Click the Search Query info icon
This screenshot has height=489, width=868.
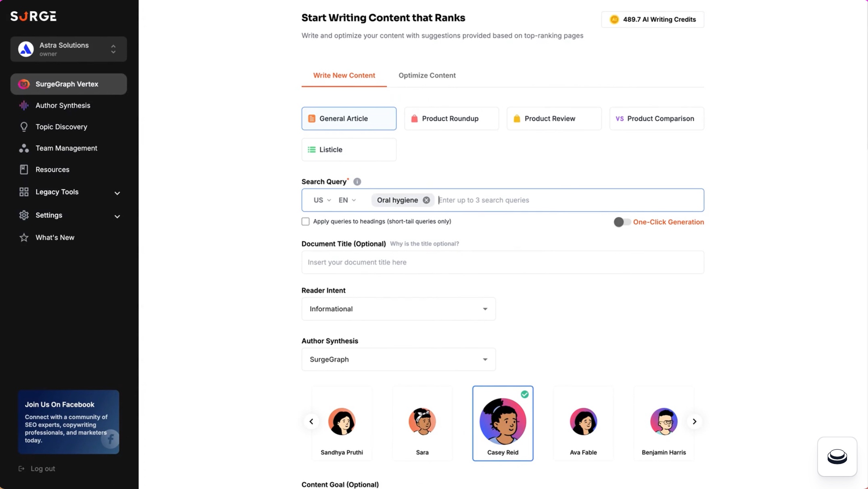[x=357, y=182]
